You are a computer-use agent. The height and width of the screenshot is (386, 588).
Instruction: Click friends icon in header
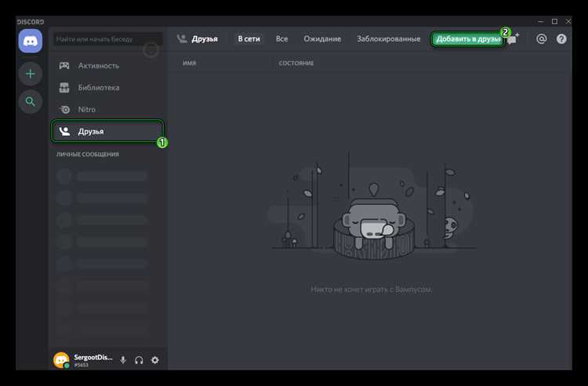tap(182, 38)
